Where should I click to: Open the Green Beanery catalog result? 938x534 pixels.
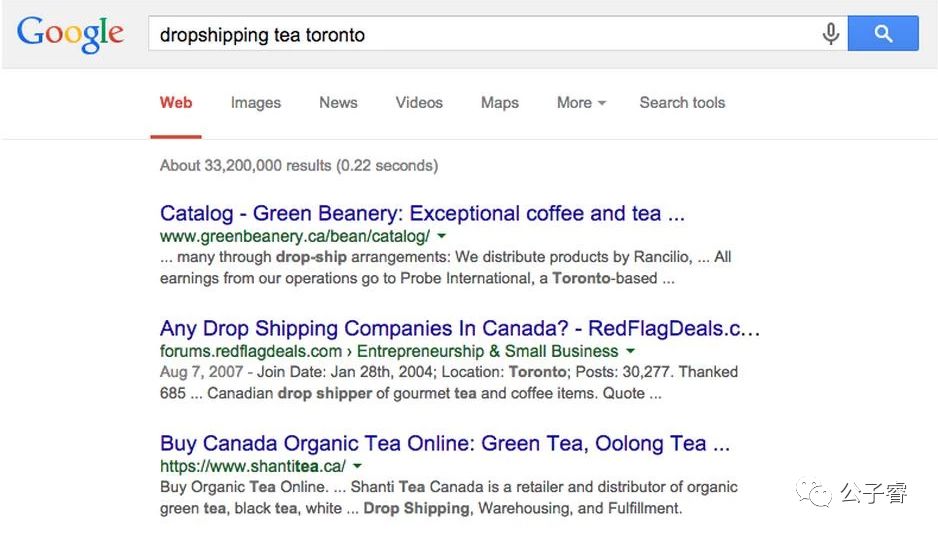tap(422, 213)
